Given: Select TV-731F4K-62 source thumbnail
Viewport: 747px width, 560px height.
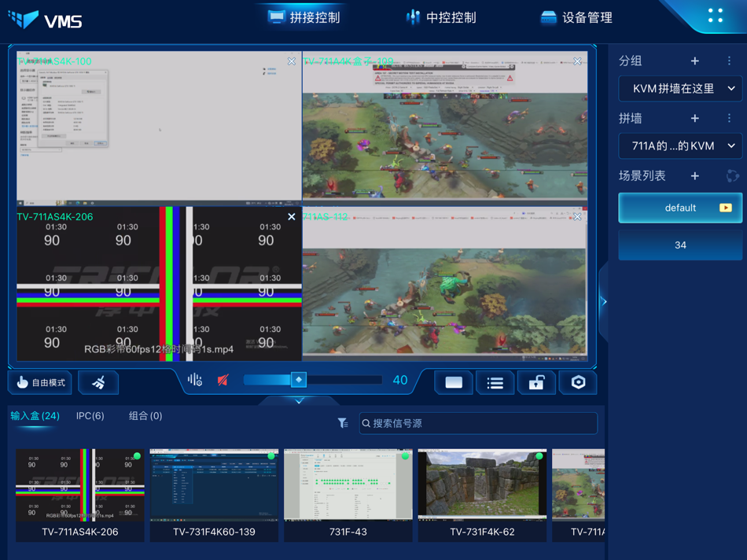Looking at the screenshot, I should pyautogui.click(x=482, y=496).
